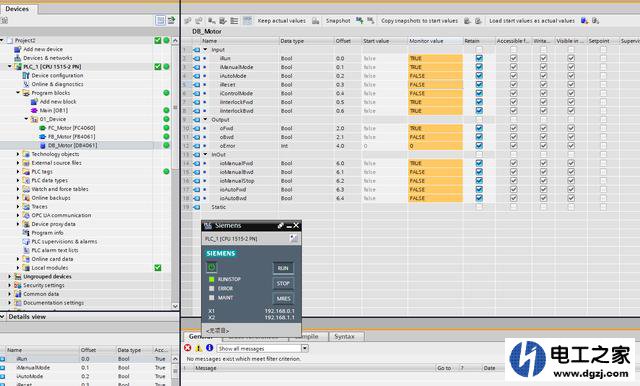The height and width of the screenshot is (386, 640).
Task: Select the Devices tab
Action: 17,9
